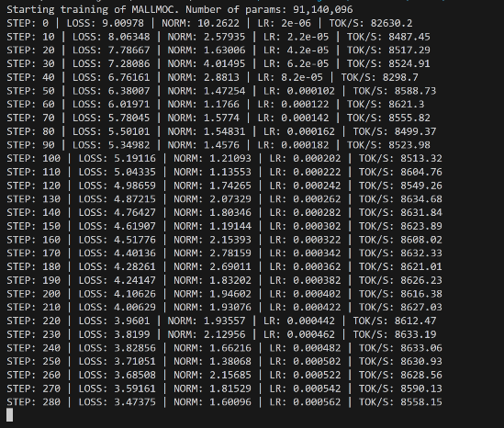The height and width of the screenshot is (428, 504).
Task: Click learning rate 0.000422
Action: click(317, 307)
